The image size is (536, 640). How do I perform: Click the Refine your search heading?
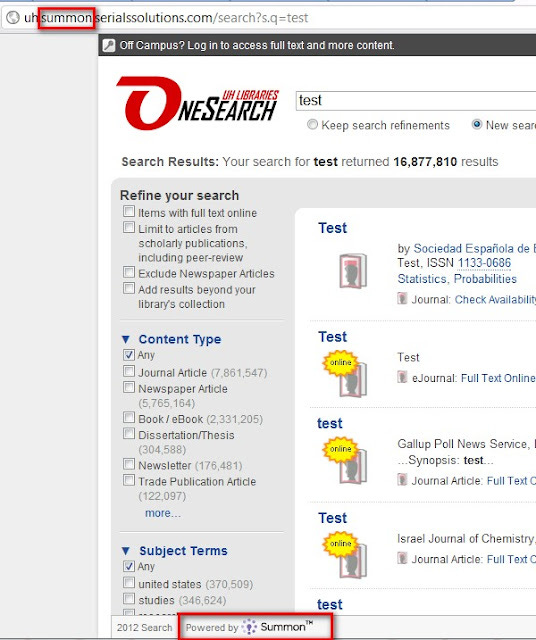179,196
